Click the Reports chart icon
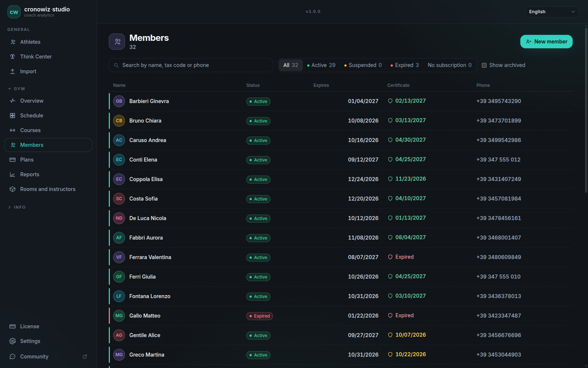Viewport: 588px width, 368px height. click(x=12, y=174)
